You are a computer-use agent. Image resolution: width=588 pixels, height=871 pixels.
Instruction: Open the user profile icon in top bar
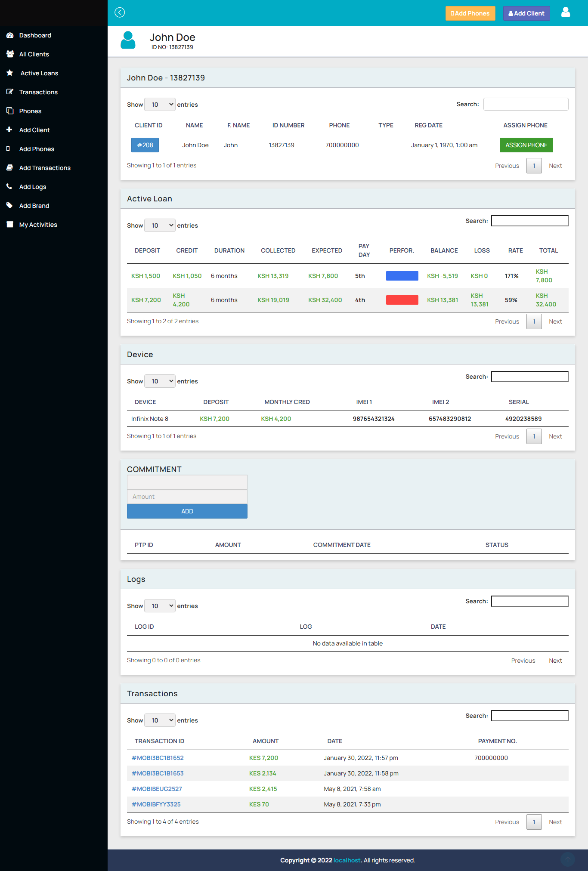click(x=566, y=12)
